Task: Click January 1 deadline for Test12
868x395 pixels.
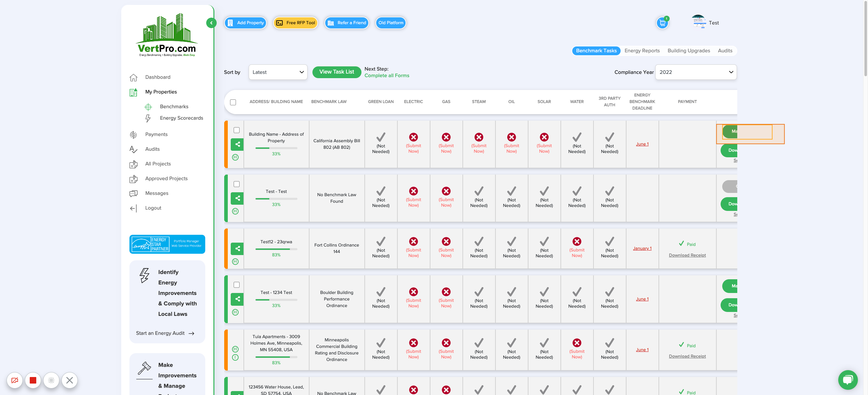Action: point(642,249)
